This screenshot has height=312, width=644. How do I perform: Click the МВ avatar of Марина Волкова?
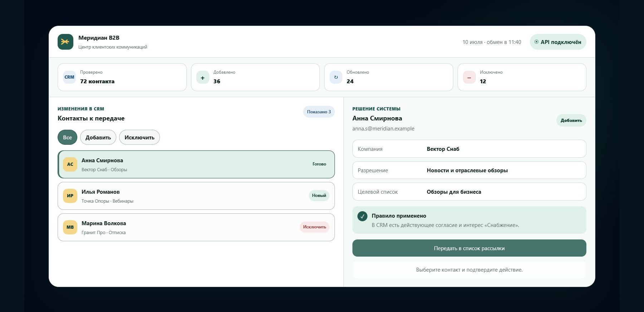[x=70, y=227]
